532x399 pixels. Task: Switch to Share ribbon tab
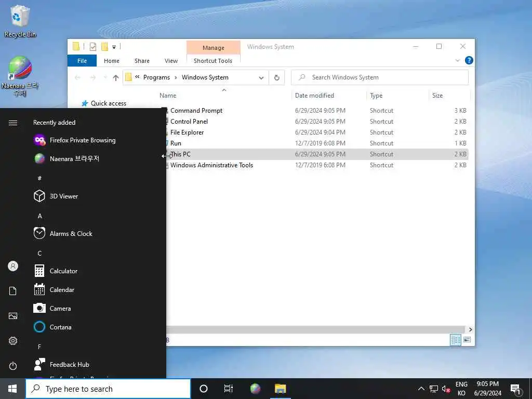point(142,61)
